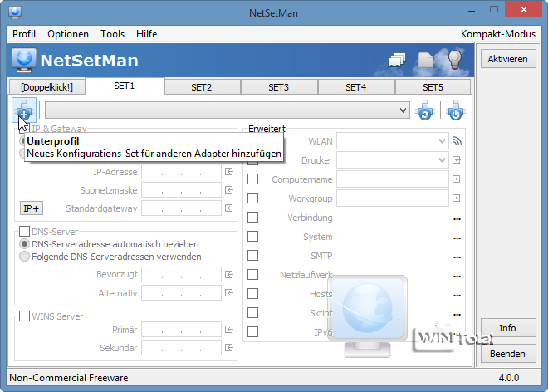Click the Aktivieren button
Screen dimensions: 548x392
click(508, 59)
